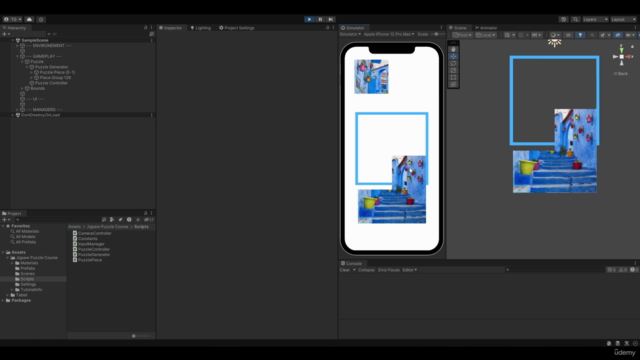Open Unity Cloud services icon
This screenshot has height=360, width=640.
click(x=29, y=19)
